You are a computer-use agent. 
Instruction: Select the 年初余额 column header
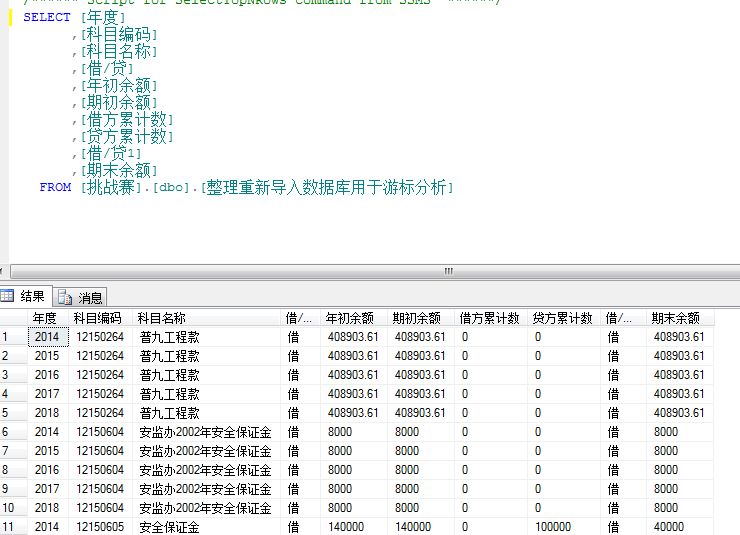[354, 318]
